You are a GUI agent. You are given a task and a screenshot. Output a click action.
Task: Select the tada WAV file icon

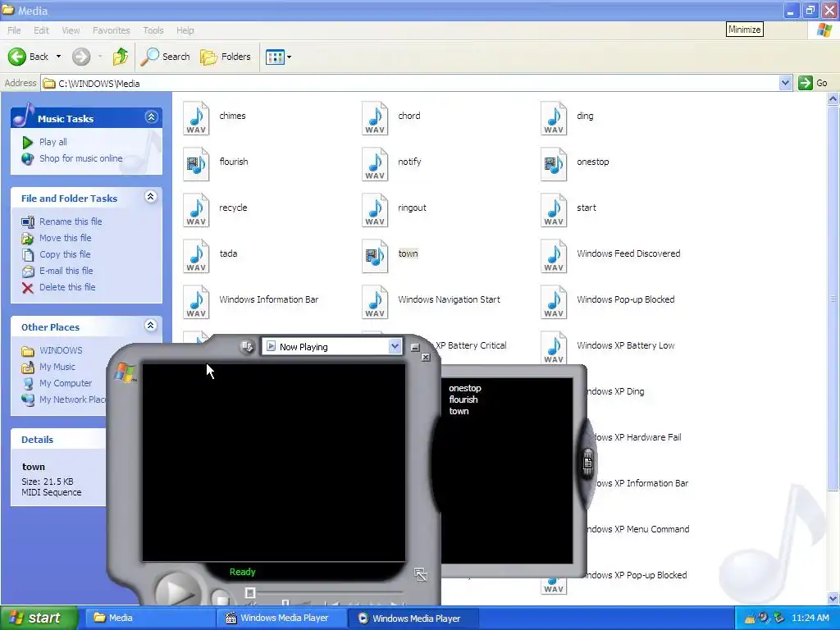click(x=196, y=256)
